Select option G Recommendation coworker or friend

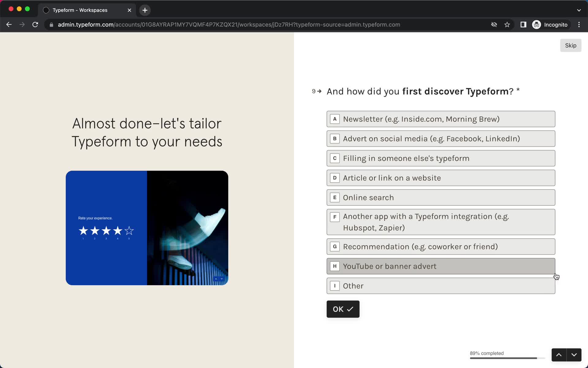click(441, 246)
